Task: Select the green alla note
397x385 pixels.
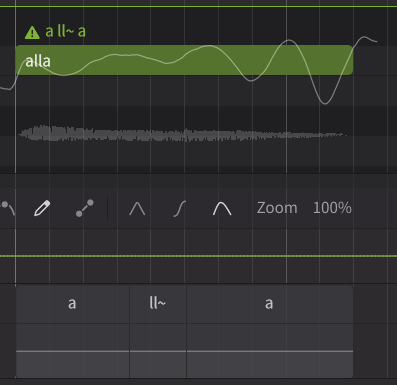Action: click(x=184, y=60)
